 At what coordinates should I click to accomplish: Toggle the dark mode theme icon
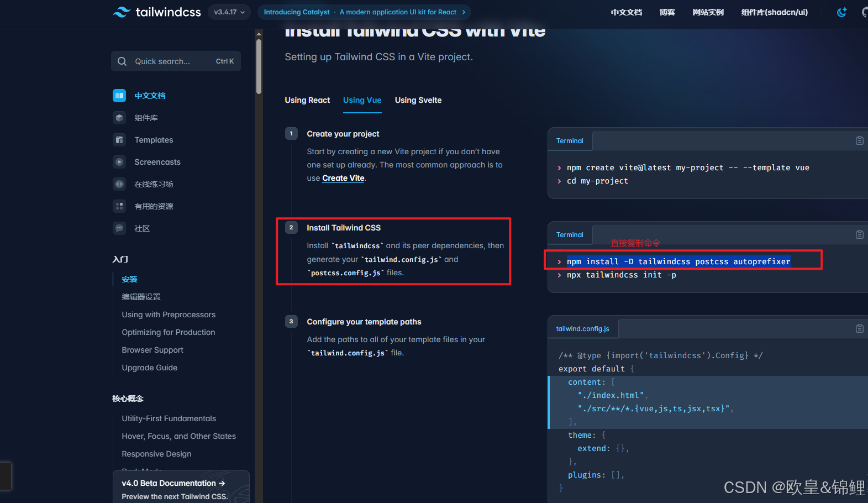[x=841, y=12]
